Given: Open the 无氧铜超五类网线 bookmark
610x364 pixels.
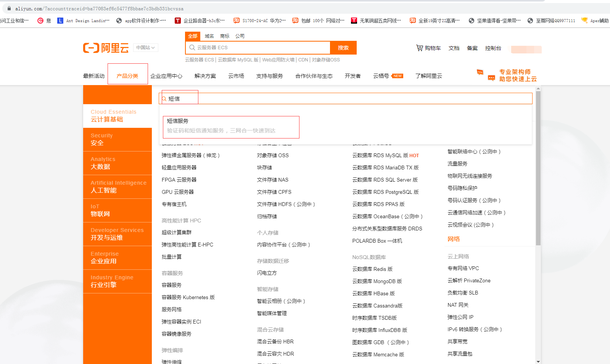Looking at the screenshot, I should [376, 21].
